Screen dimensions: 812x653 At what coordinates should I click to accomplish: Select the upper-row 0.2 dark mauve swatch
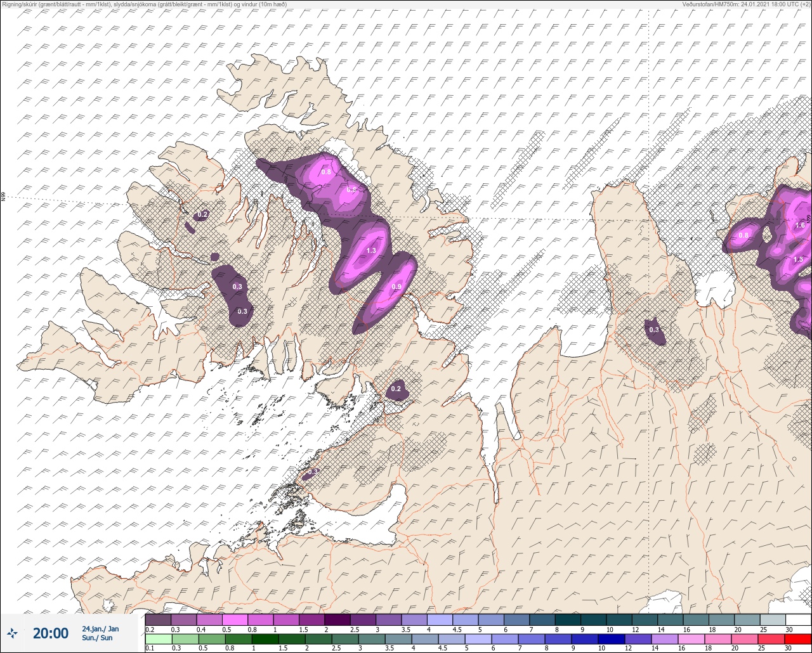158,619
